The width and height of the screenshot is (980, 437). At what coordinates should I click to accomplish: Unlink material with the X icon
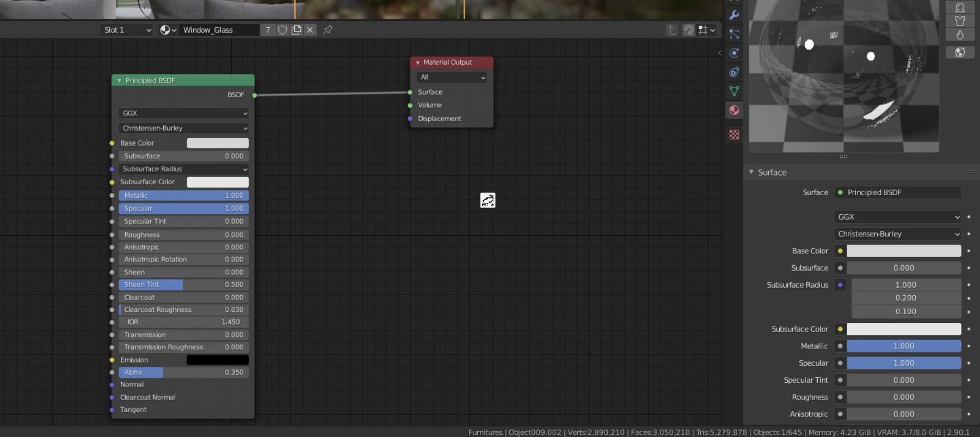coord(310,30)
